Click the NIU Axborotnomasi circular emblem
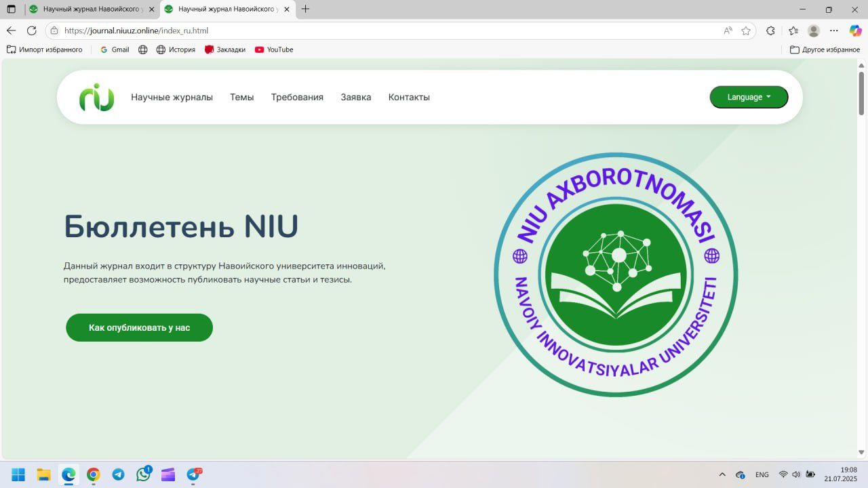868x488 pixels. point(616,274)
